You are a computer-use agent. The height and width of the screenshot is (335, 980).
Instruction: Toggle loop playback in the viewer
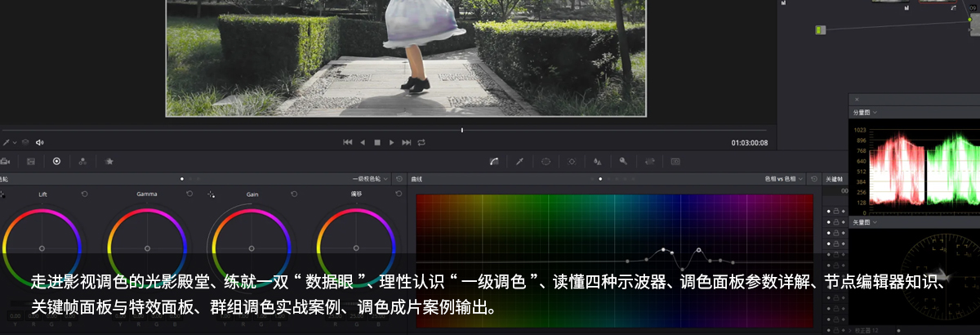click(x=421, y=142)
